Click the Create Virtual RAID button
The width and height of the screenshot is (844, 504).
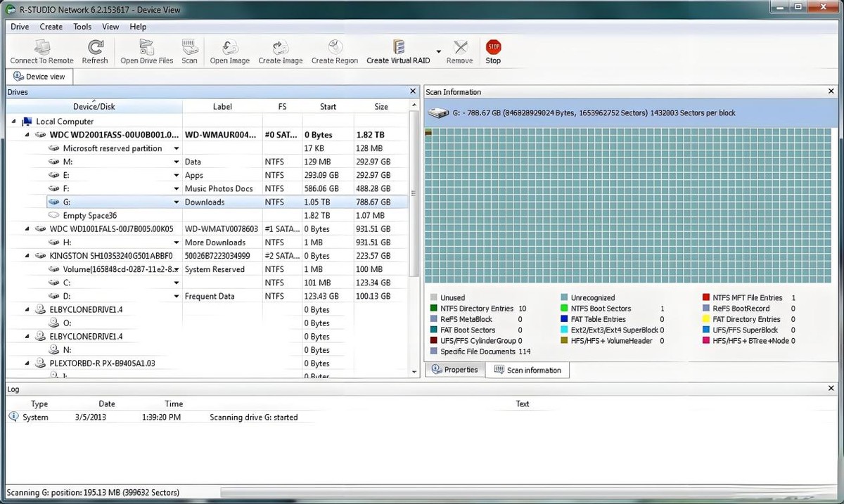[x=398, y=51]
